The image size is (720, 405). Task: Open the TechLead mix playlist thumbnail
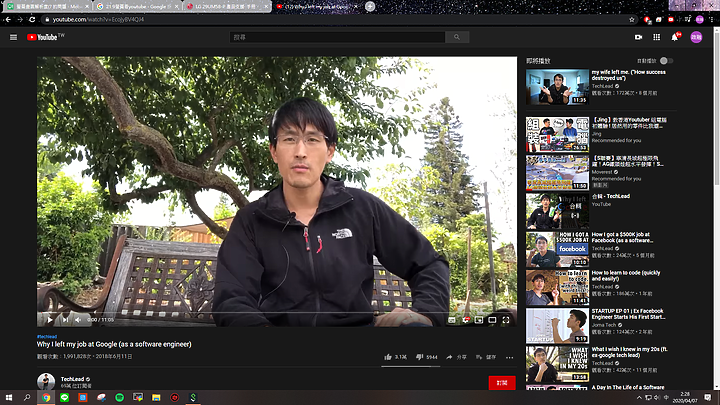(557, 211)
